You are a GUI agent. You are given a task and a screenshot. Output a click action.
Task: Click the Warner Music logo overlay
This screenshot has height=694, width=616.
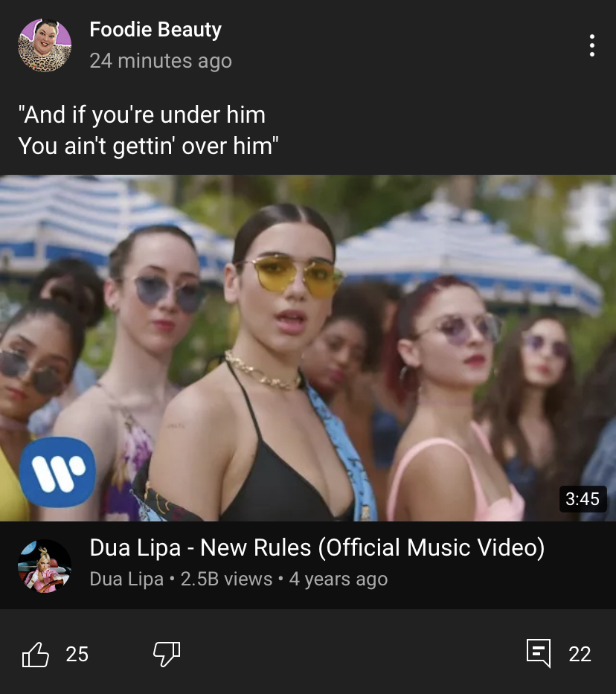57,472
